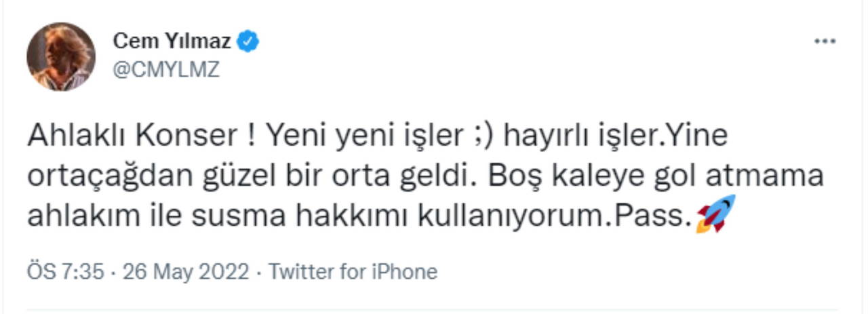Click the display name Cem Yılmaz
Viewport: 868px width, 314px height.
[x=172, y=41]
